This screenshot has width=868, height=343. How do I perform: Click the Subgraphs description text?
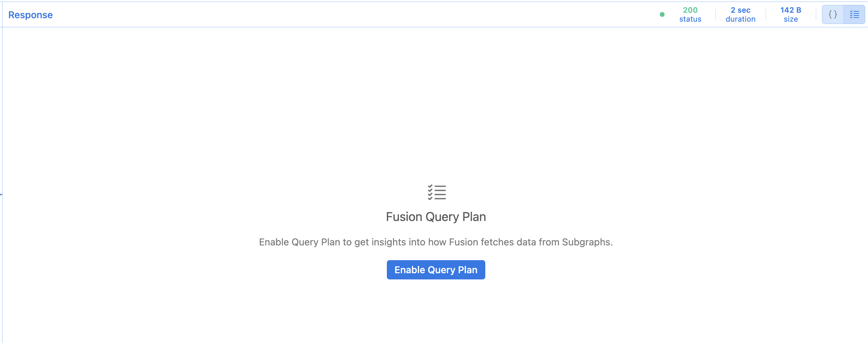pos(436,242)
